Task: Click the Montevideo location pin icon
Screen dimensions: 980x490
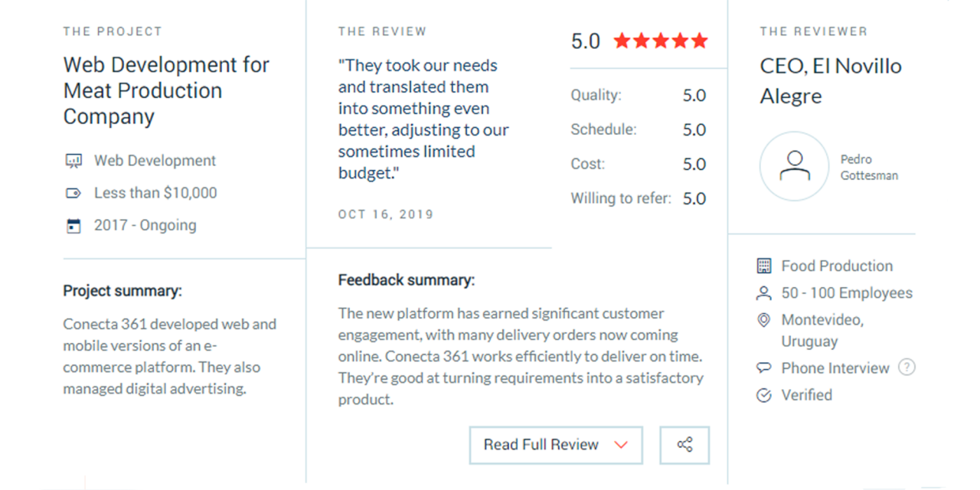Action: (x=763, y=320)
